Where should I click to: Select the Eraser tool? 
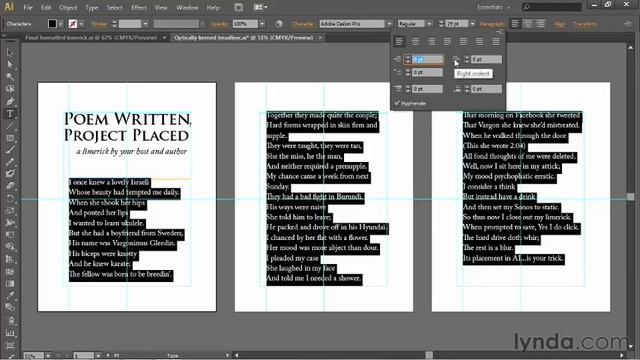[10, 186]
